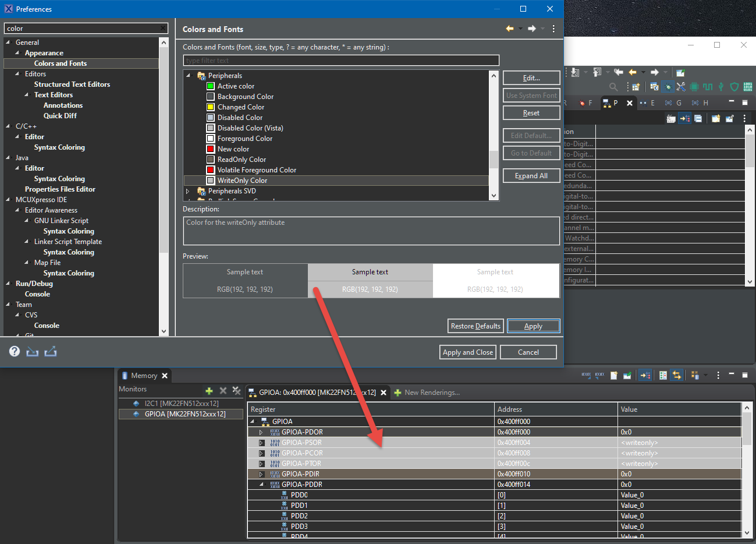
Task: Click the green binary 1001 toolbar icon
Action: [747, 87]
